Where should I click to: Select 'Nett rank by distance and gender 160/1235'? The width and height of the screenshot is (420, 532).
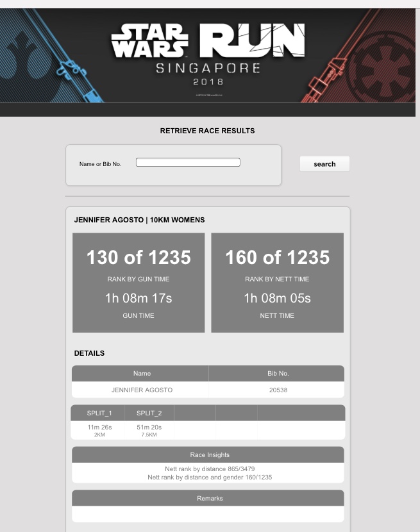210,478
